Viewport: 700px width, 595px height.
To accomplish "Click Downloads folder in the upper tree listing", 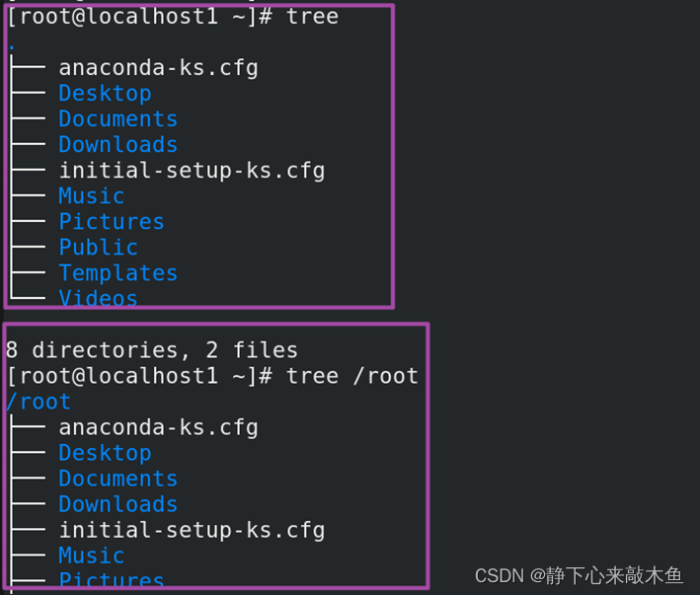I will click(x=117, y=144).
